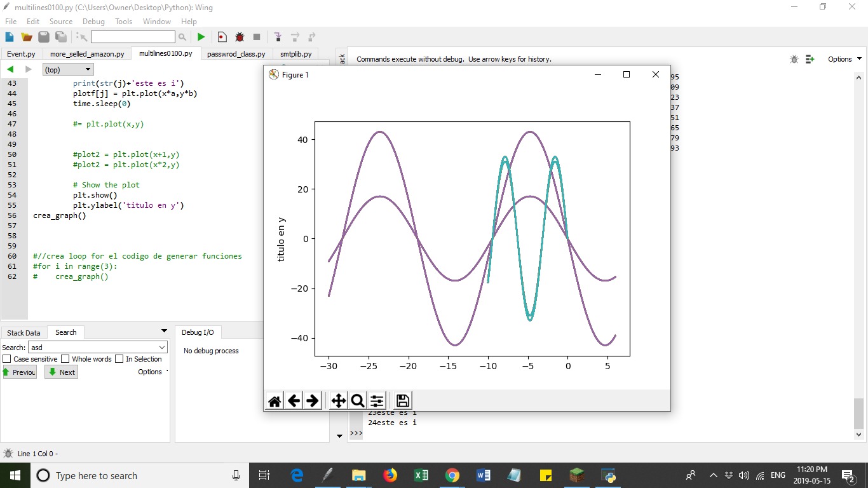The width and height of the screenshot is (868, 488).
Task: Select the Debug I/O tab
Action: click(198, 332)
